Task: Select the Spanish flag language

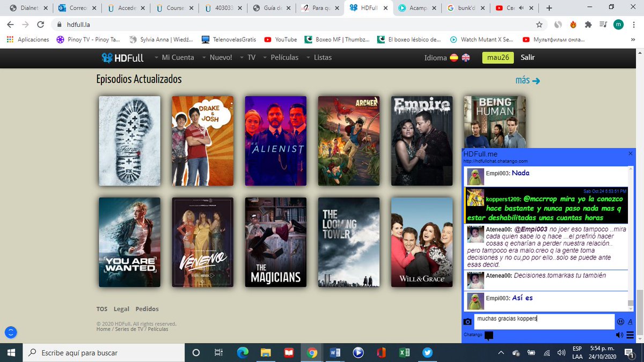Action: pyautogui.click(x=454, y=58)
